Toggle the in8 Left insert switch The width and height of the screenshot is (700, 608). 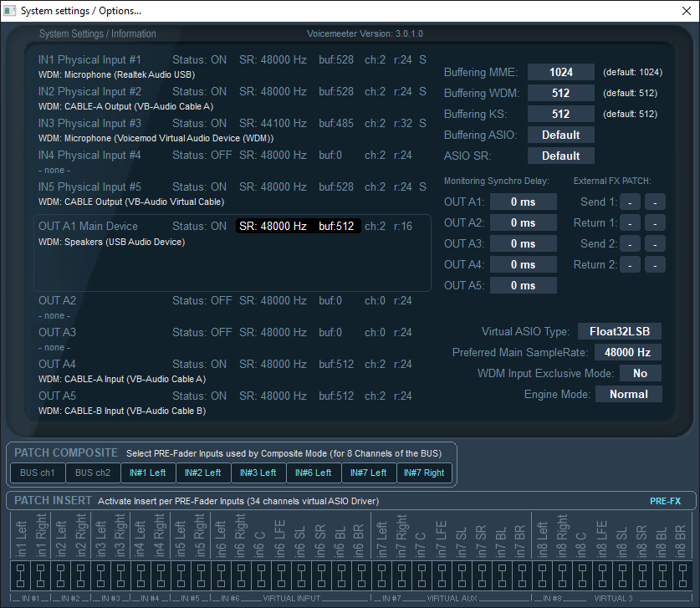click(x=542, y=575)
